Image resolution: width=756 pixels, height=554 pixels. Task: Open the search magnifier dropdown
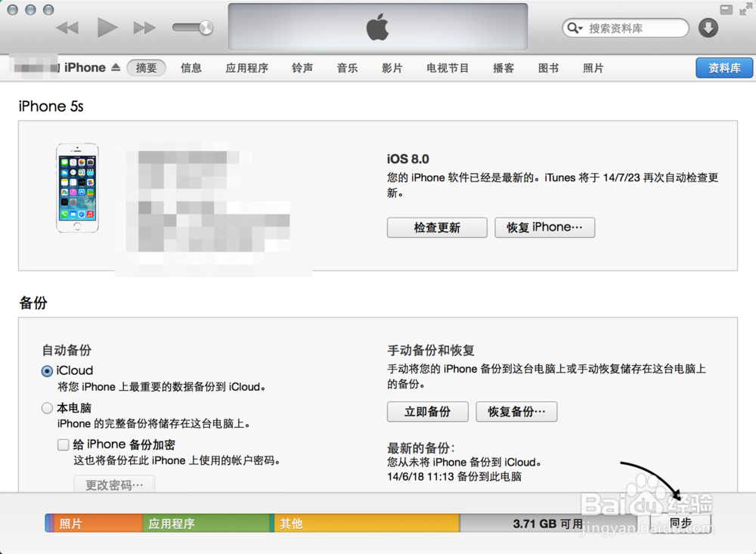(575, 28)
